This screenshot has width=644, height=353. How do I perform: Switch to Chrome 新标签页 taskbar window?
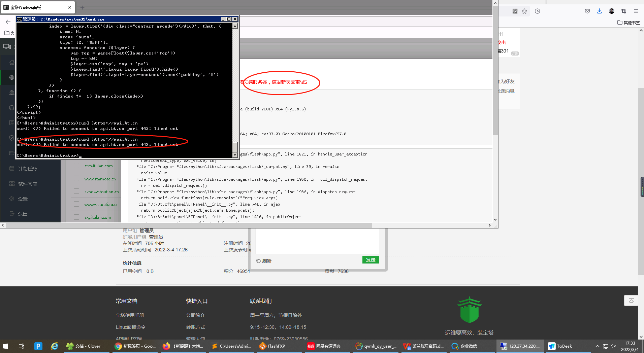click(x=135, y=346)
